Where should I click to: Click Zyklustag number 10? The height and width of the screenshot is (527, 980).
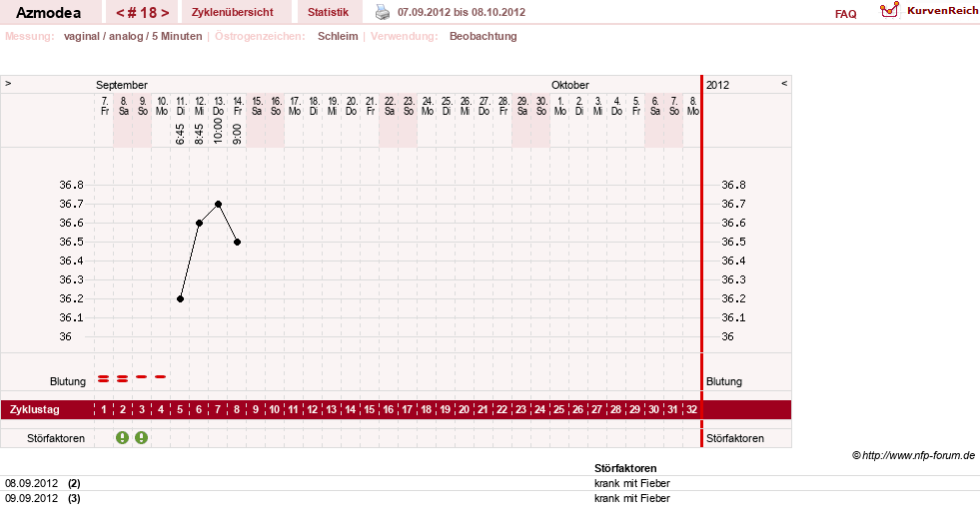coord(275,409)
